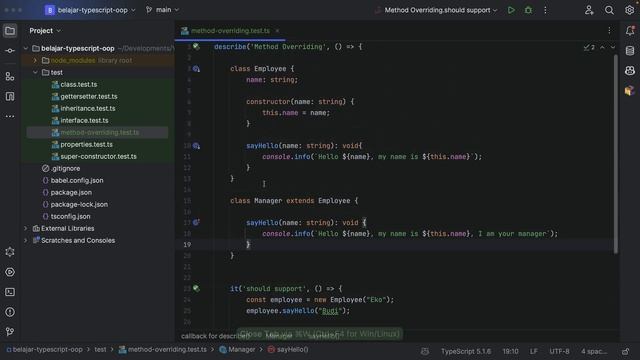Screen dimensions: 640x360
Task: Expand External Libraries node
Action: click(x=26, y=229)
